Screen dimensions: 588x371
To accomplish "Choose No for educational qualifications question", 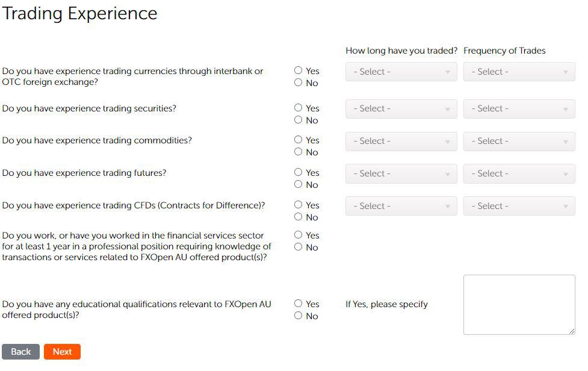I will click(299, 316).
